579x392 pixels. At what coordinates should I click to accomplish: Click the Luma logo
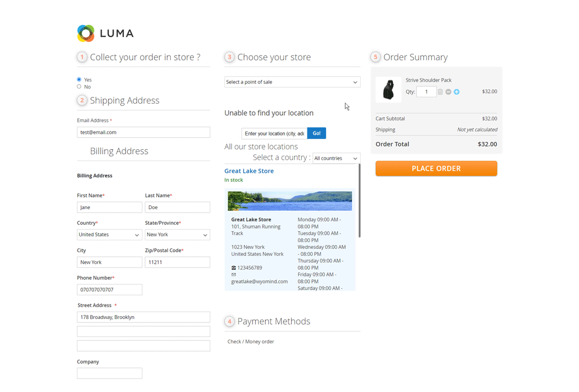point(105,34)
